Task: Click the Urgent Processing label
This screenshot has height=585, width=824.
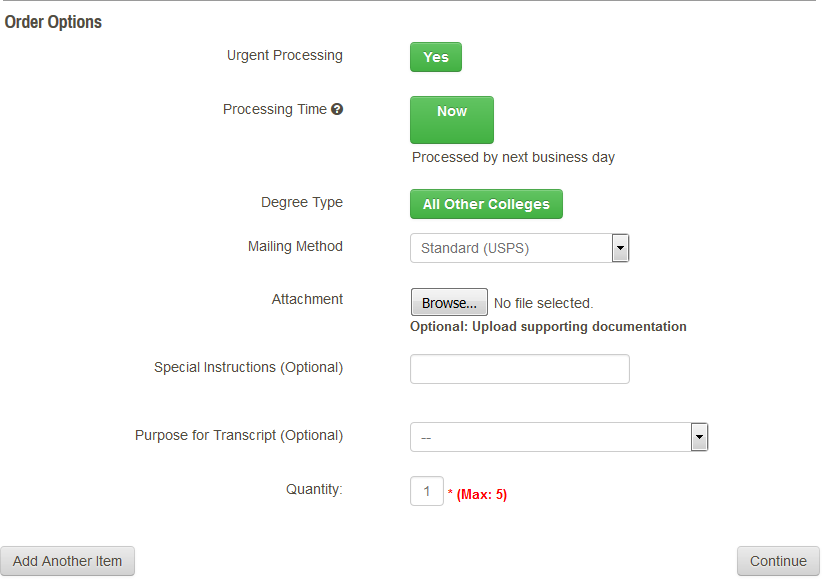Action: coord(284,56)
